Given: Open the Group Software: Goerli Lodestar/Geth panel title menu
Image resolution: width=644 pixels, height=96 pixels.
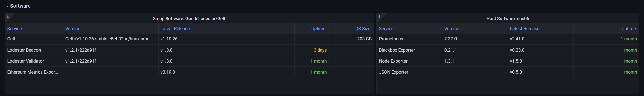Looking at the screenshot, I should tap(189, 19).
